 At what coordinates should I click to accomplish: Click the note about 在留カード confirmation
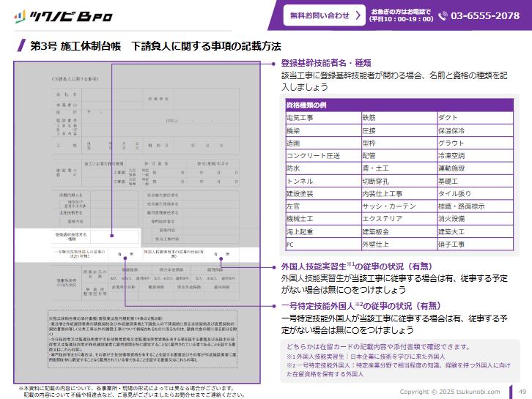click(378, 347)
